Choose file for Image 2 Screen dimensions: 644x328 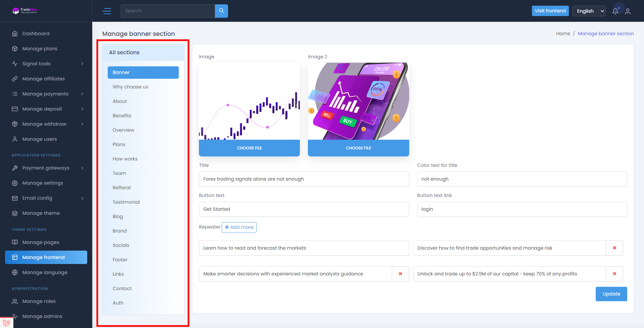pos(358,148)
